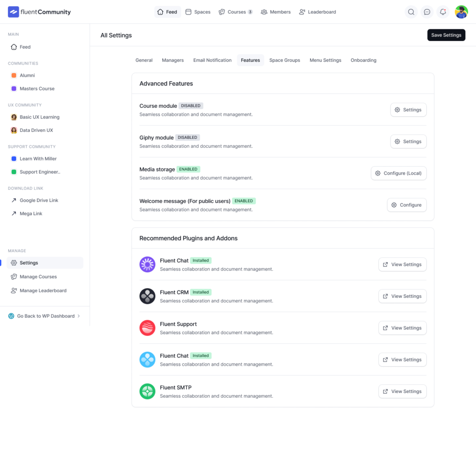Click Configure for Welcome message
This screenshot has height=473, width=476.
pos(407,205)
